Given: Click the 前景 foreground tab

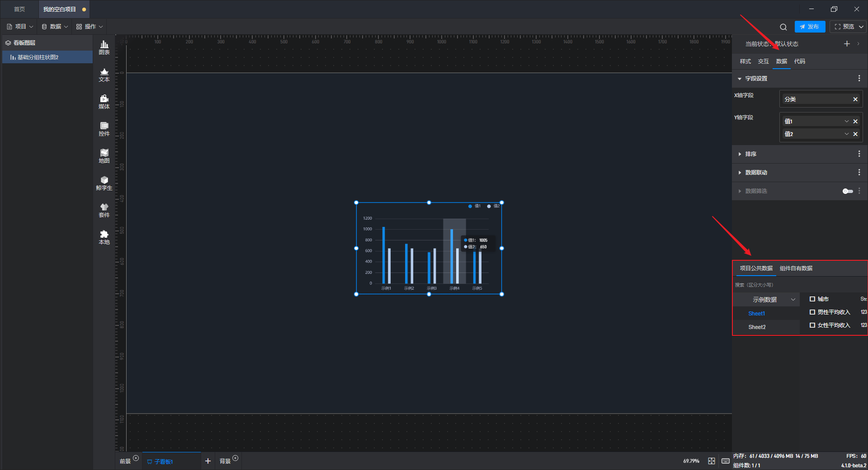Looking at the screenshot, I should coord(125,461).
